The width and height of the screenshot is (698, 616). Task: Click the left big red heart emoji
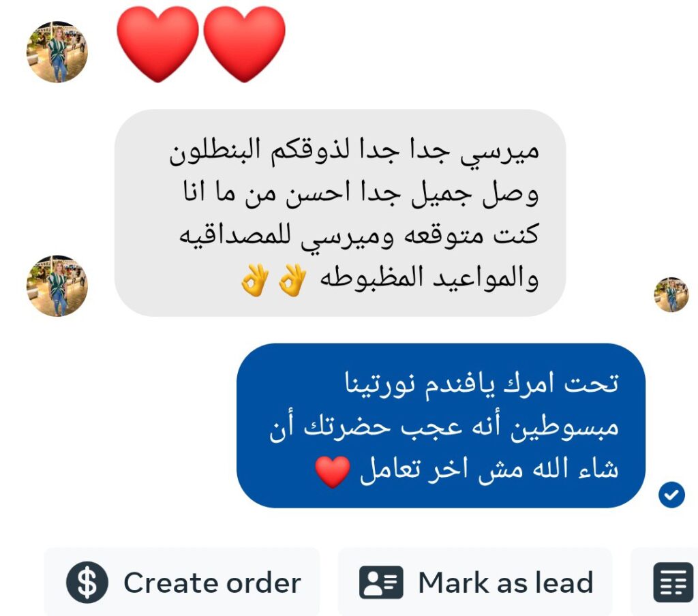157,44
